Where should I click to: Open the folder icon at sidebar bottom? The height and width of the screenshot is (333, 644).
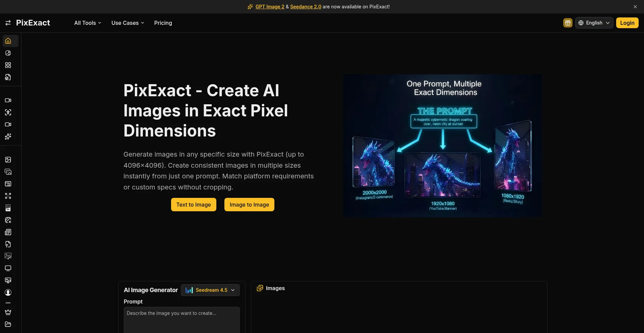coord(8,324)
